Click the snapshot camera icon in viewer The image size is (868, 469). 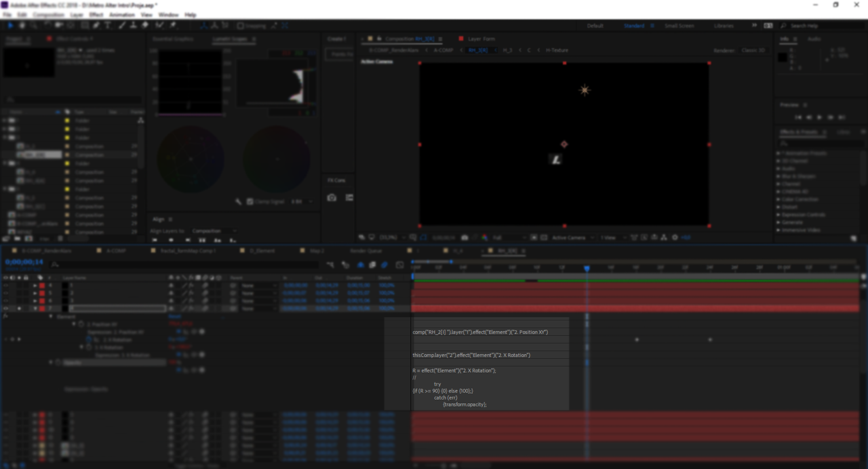pos(465,237)
